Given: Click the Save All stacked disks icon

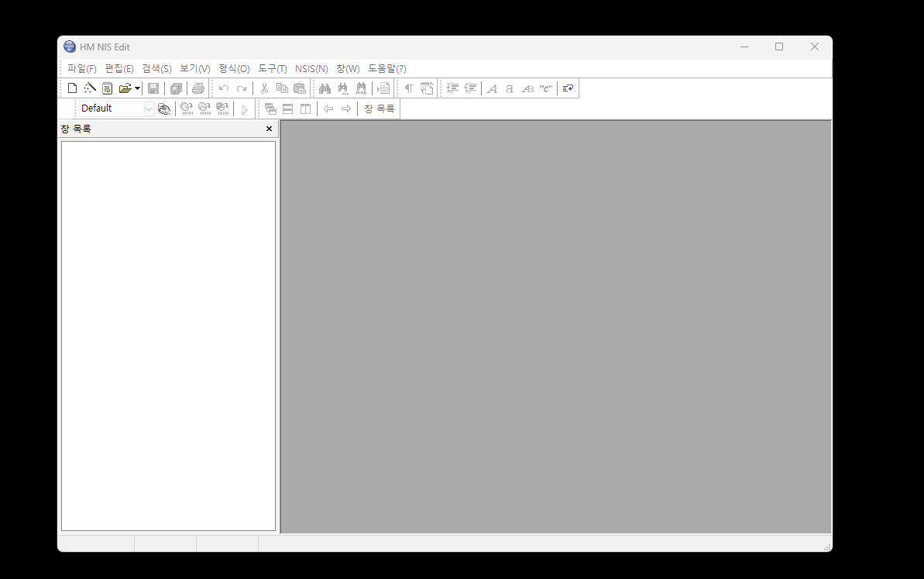Looking at the screenshot, I should click(x=176, y=88).
